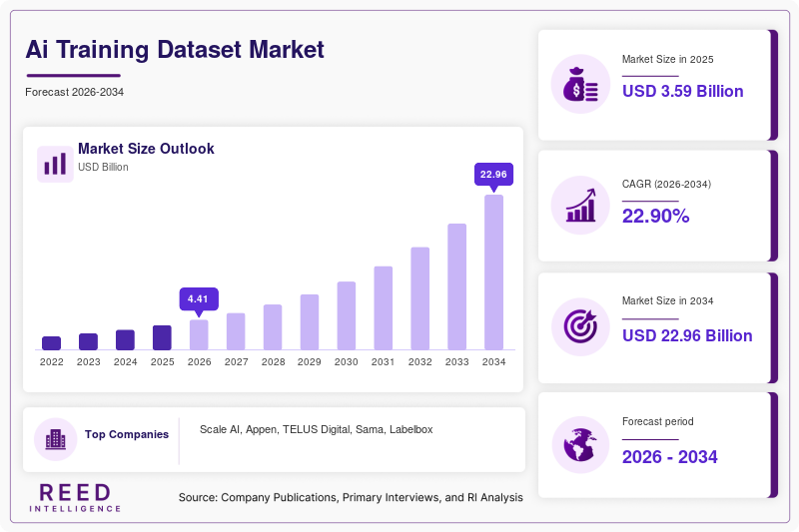Click the 'CAGR (2026-2034)' label
Screen dimensions: 799x532
coord(666,184)
